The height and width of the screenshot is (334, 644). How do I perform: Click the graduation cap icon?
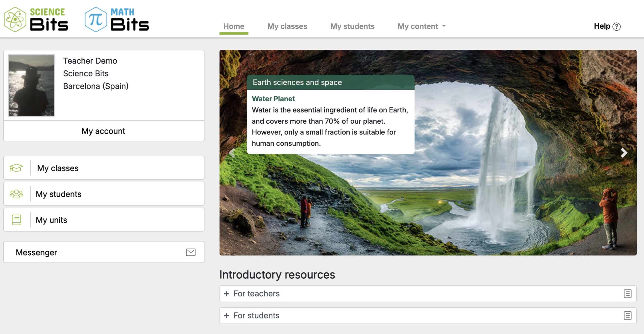click(16, 168)
